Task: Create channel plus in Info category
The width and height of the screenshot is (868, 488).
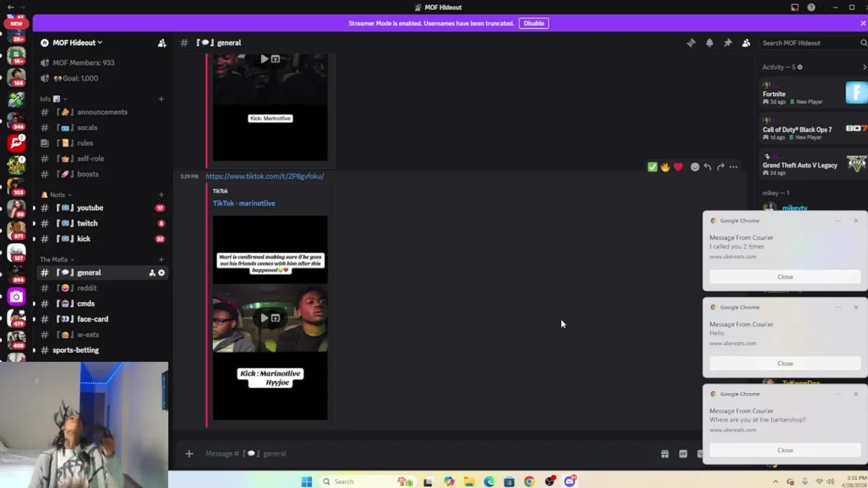Action: click(161, 99)
